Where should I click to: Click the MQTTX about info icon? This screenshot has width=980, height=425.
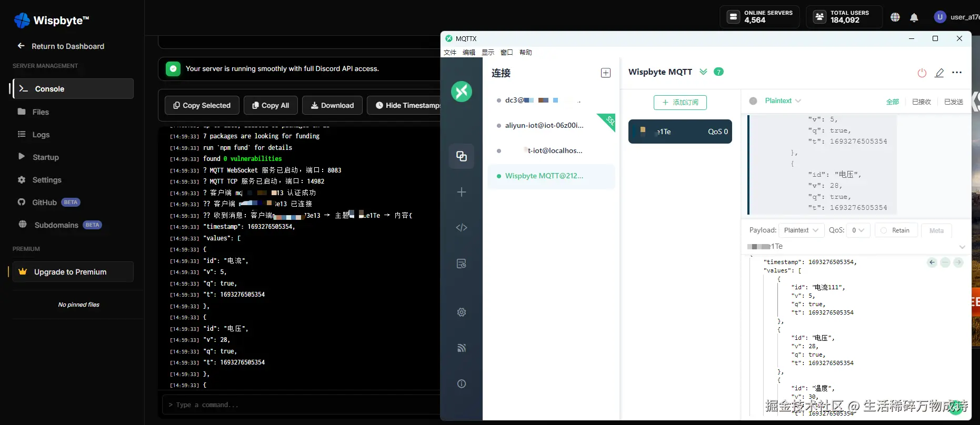(x=462, y=384)
